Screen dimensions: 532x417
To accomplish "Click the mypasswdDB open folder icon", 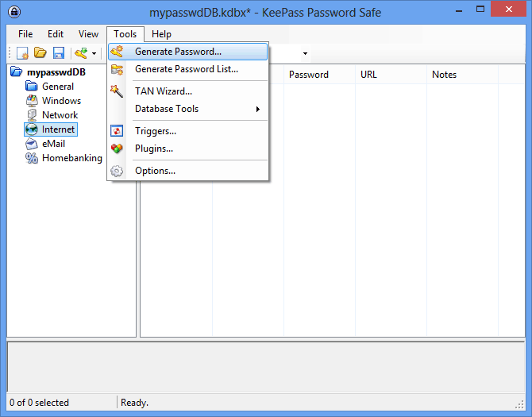I will pyautogui.click(x=17, y=72).
